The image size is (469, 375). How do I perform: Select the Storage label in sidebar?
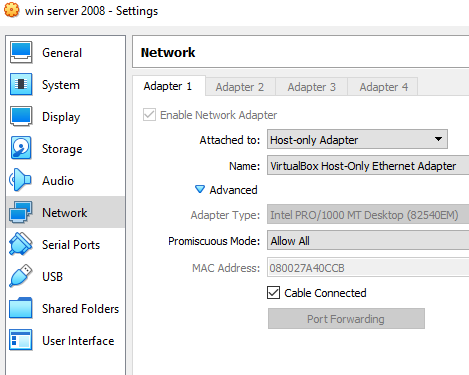click(62, 149)
